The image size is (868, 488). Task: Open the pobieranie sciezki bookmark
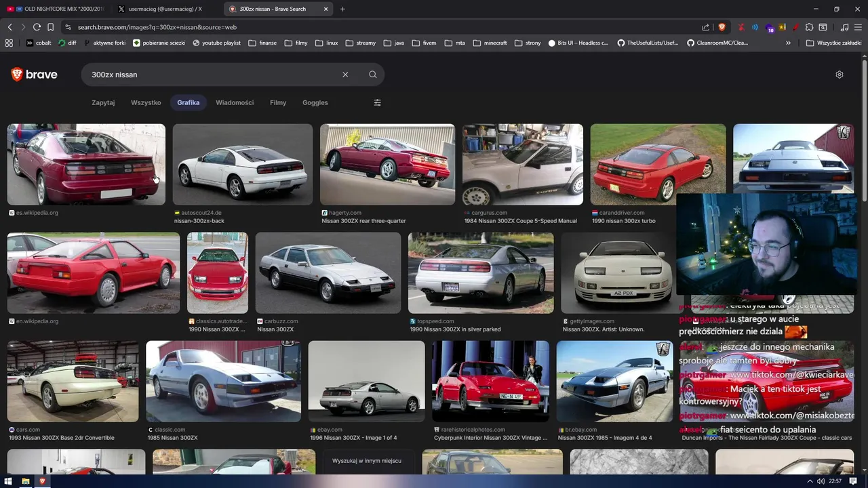pyautogui.click(x=159, y=43)
